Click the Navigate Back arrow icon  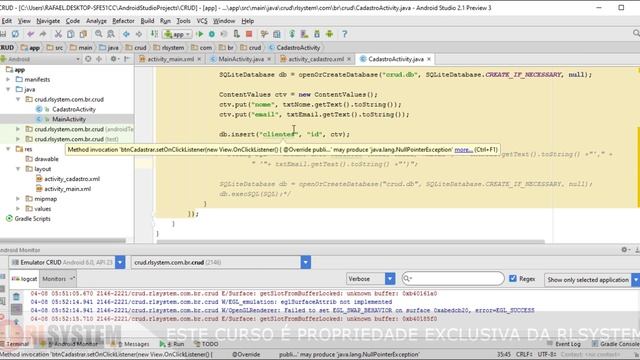click(127, 34)
